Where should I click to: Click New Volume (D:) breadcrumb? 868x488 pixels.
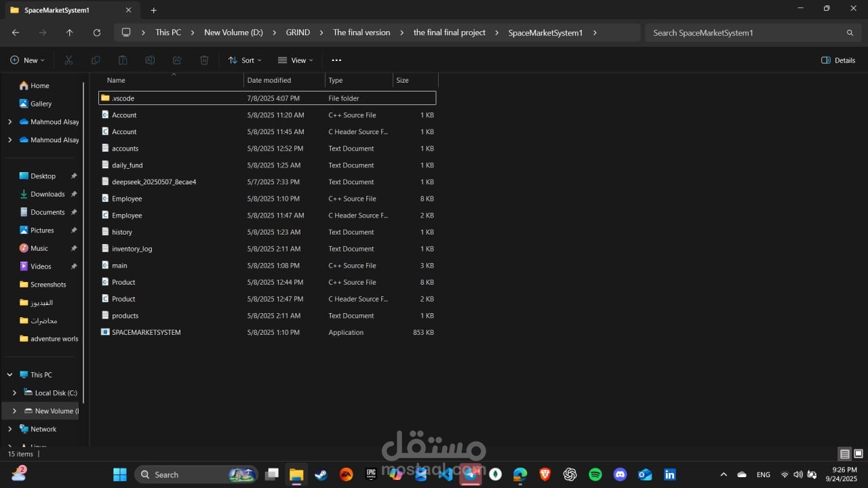[x=233, y=33]
